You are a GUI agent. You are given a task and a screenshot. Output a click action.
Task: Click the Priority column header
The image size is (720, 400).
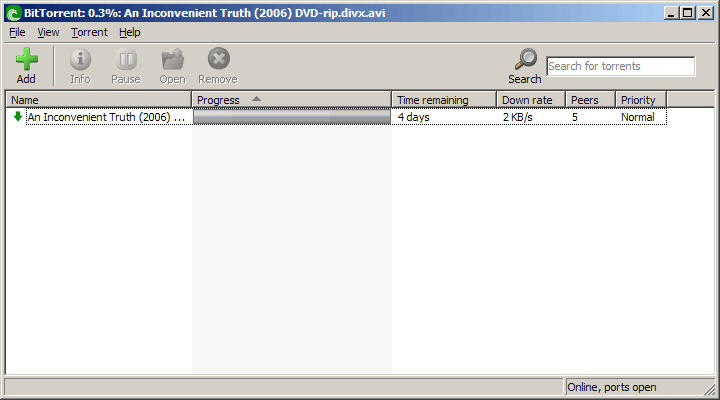(x=639, y=100)
